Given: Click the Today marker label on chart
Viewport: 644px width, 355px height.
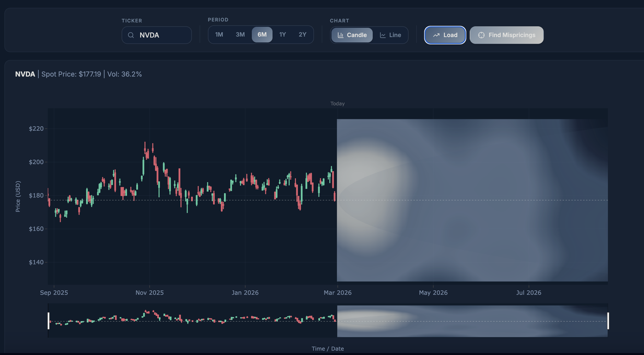Looking at the screenshot, I should coord(337,103).
